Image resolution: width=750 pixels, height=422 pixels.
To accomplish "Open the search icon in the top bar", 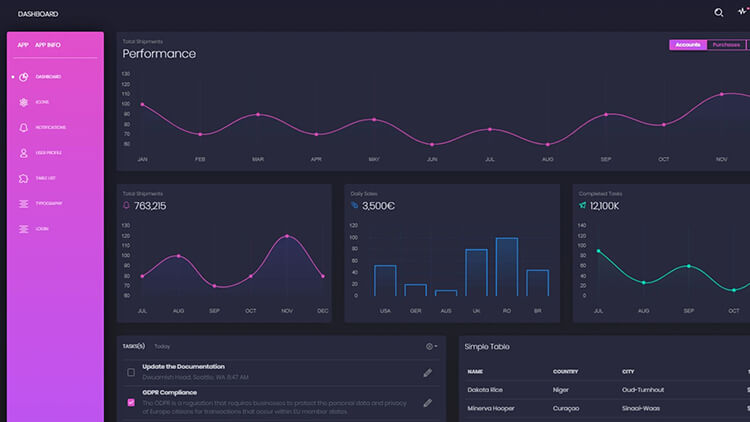I will point(718,13).
